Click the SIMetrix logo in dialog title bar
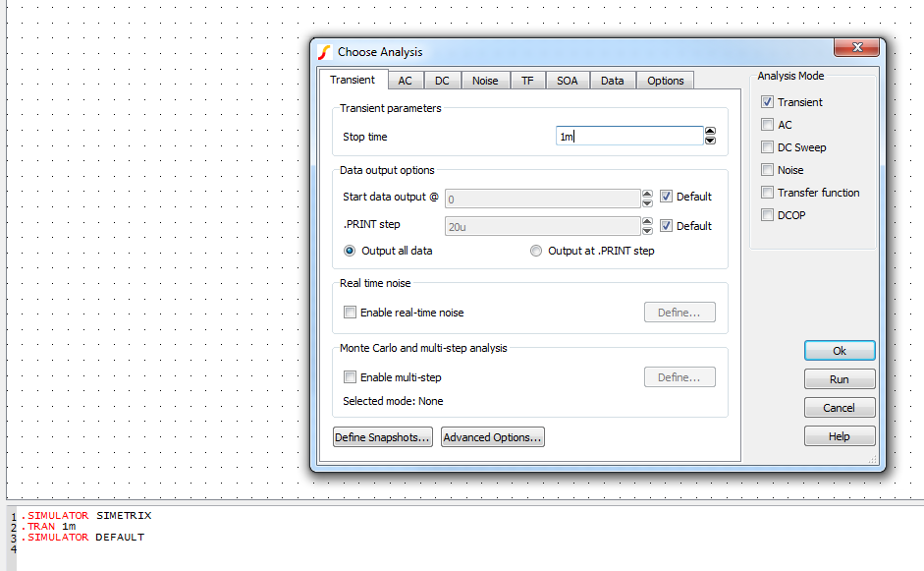The width and height of the screenshot is (924, 571). pyautogui.click(x=324, y=51)
